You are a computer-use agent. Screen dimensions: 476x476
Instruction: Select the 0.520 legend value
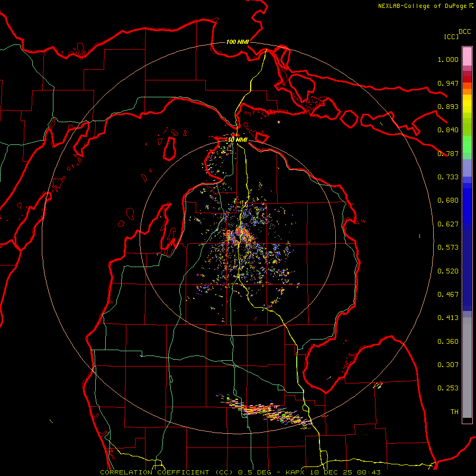point(448,271)
